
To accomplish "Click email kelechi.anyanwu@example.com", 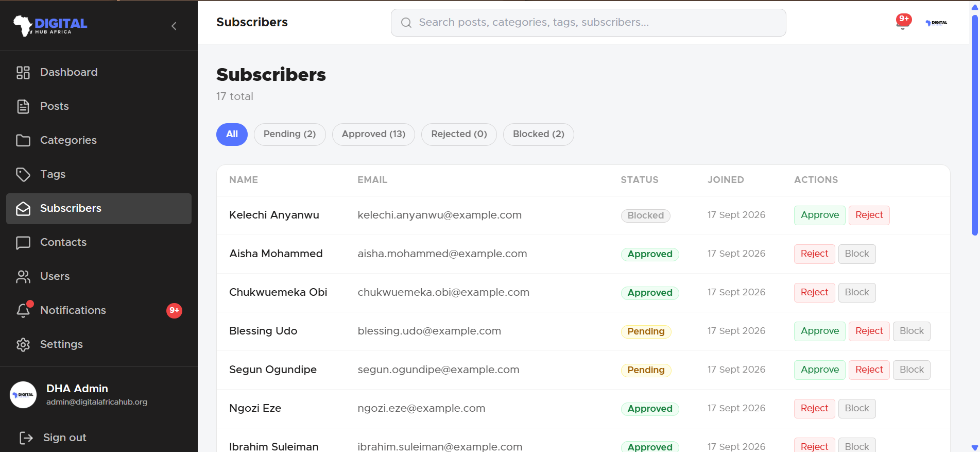I will tap(439, 215).
